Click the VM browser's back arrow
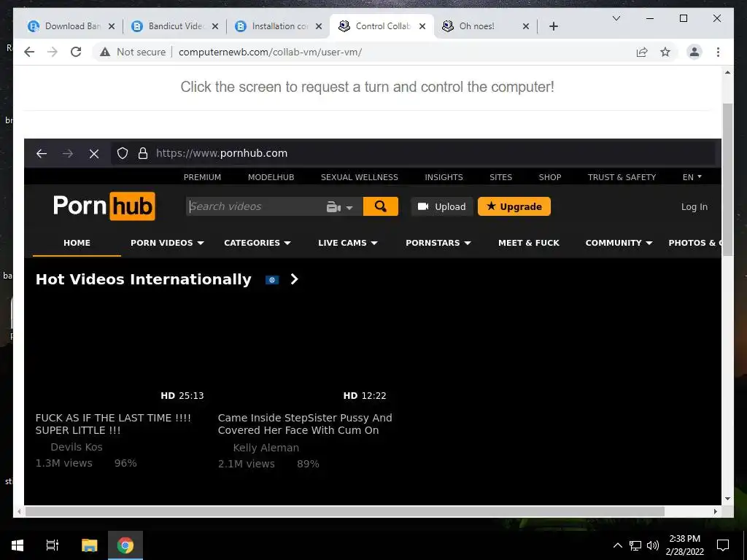This screenshot has height=560, width=747. coord(42,153)
